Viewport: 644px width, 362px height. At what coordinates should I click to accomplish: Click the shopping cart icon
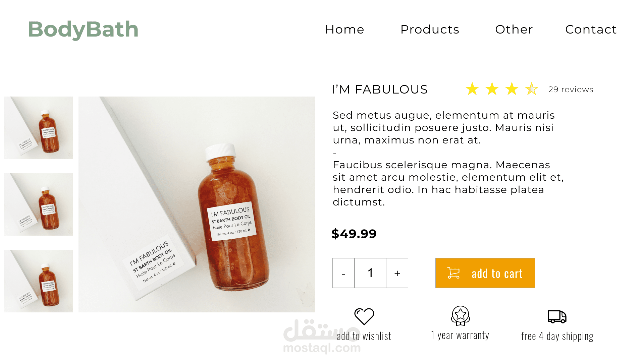(453, 273)
